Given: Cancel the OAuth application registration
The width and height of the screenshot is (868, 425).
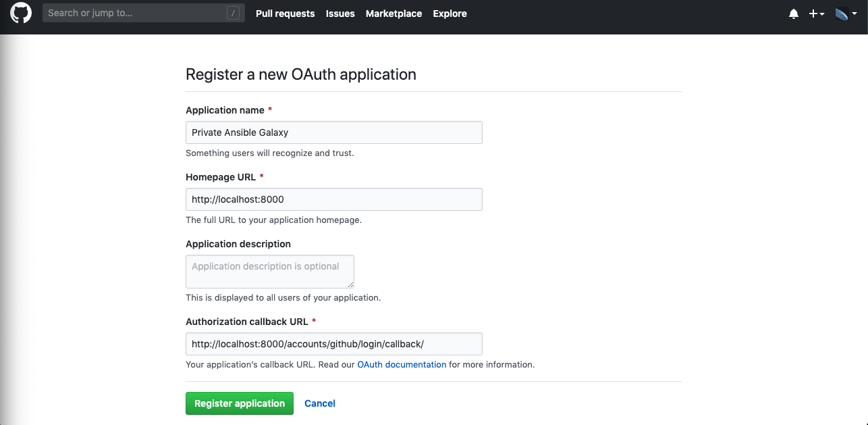Looking at the screenshot, I should tap(320, 403).
